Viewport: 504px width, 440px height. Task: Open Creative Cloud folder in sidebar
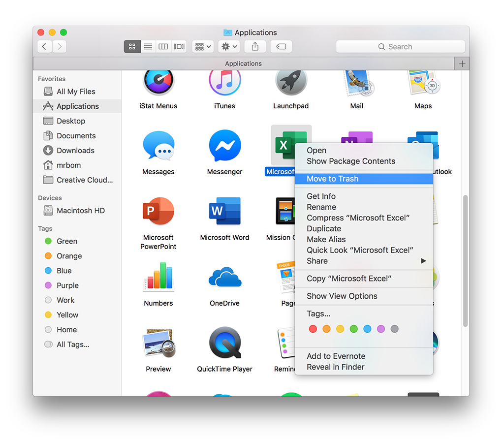[77, 180]
